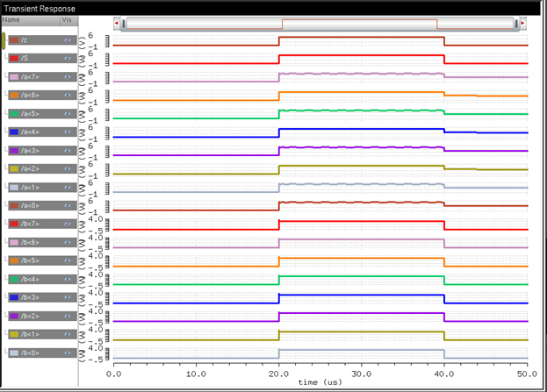Click the left scroll arrow of zoom bar
The height and width of the screenshot is (392, 547).
(x=117, y=24)
